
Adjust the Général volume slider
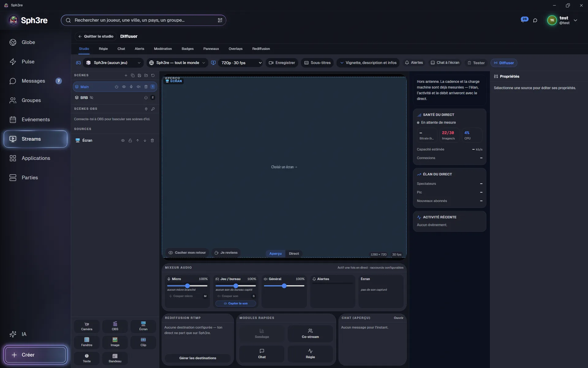(x=284, y=286)
